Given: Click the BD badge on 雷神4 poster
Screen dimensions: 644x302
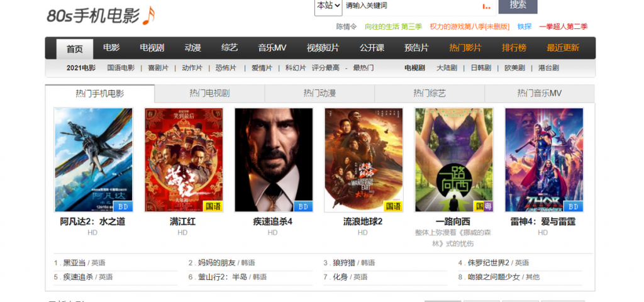Looking at the screenshot, I should click(574, 206).
